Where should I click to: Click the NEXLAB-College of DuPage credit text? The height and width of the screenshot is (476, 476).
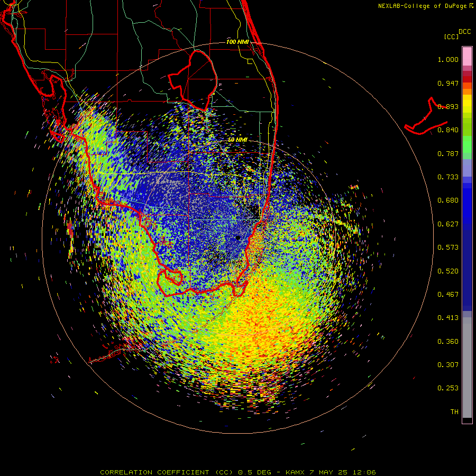coord(422,6)
